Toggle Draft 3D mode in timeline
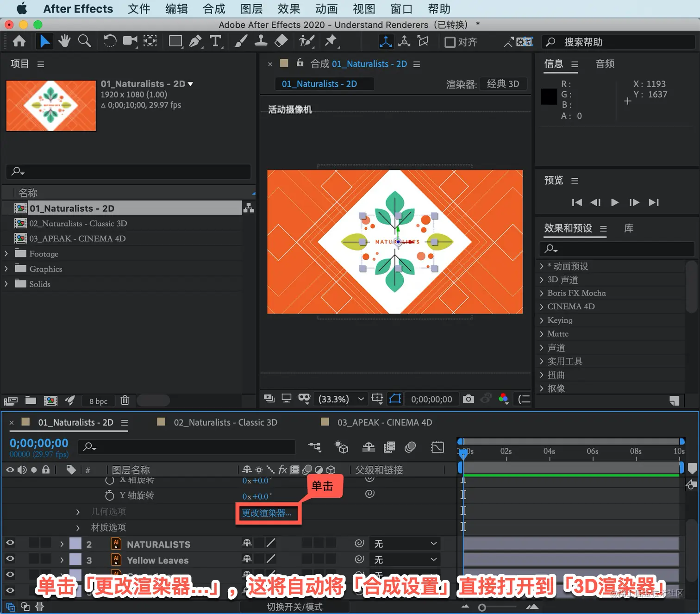This screenshot has height=614, width=700. (x=341, y=447)
